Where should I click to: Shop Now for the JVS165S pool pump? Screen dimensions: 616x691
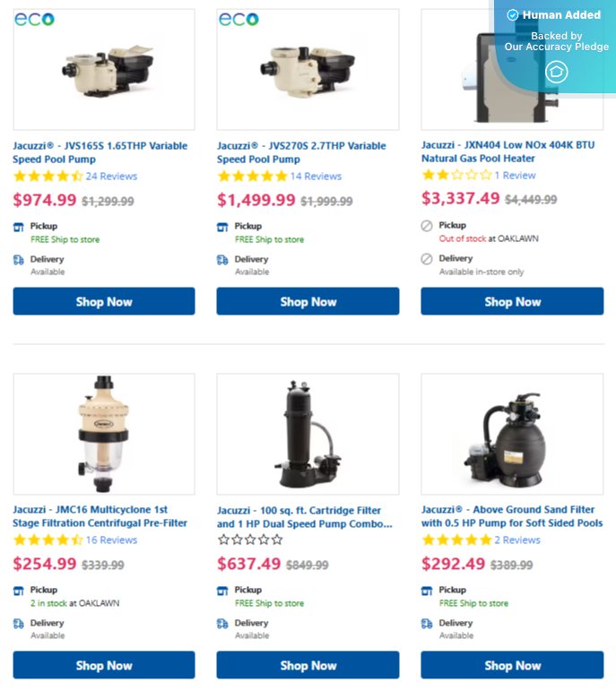click(x=104, y=301)
